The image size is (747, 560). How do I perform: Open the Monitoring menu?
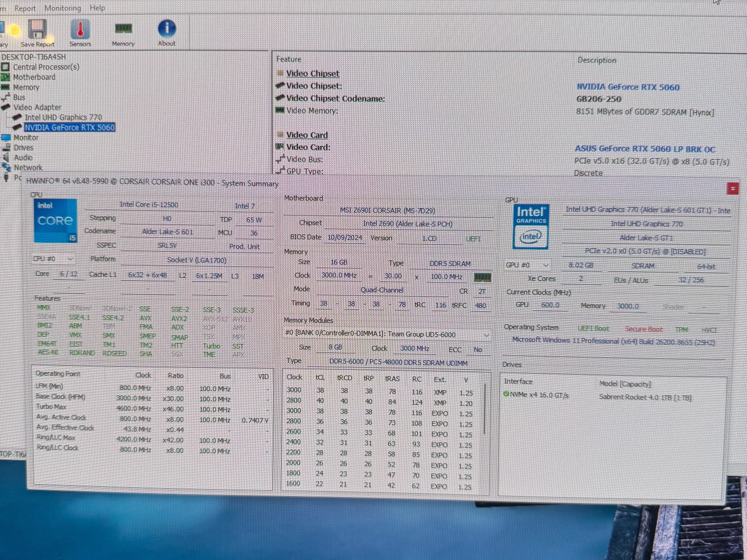click(x=63, y=8)
